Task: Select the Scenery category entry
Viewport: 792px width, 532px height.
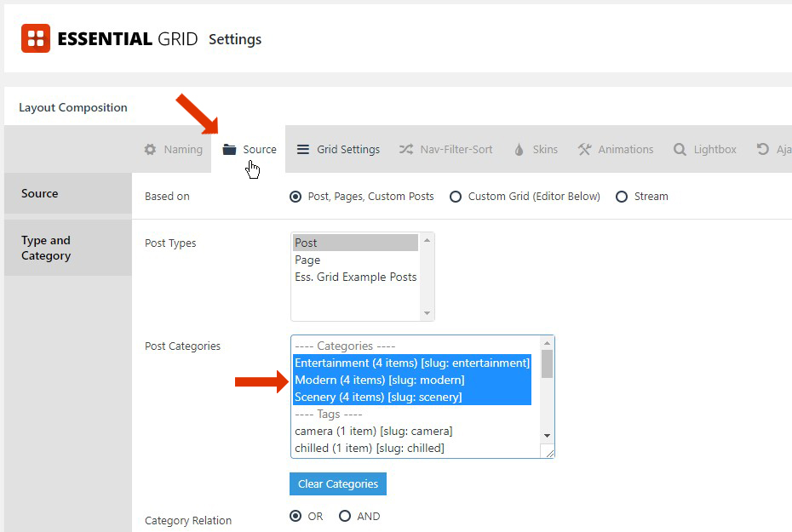Action: pyautogui.click(x=412, y=398)
